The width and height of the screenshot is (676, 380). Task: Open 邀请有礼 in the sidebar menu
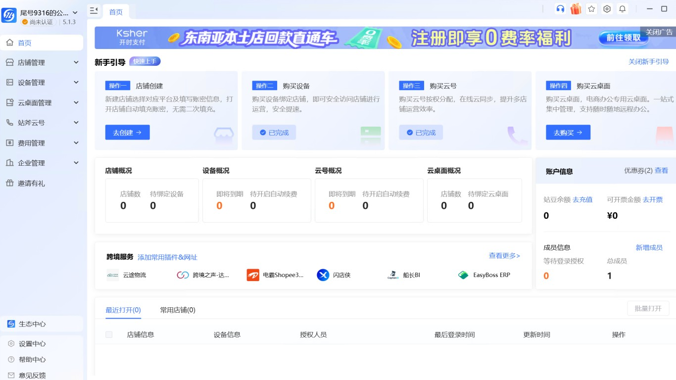[42, 183]
